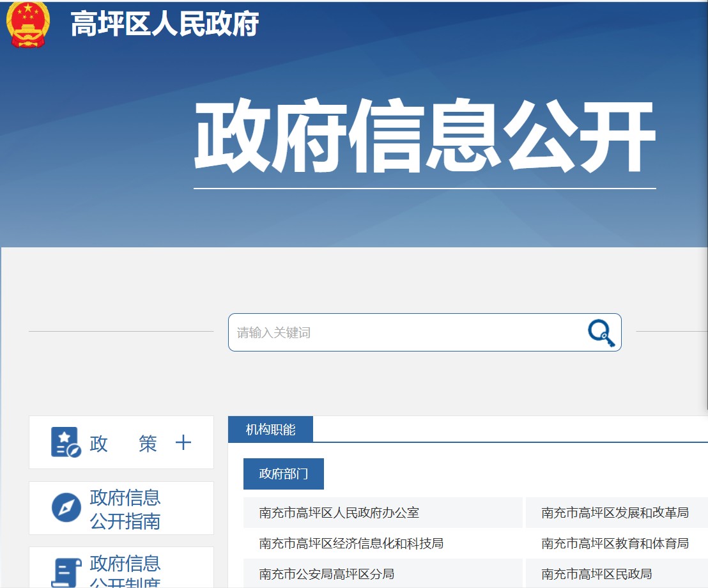Screen dimensions: 708x588
Task: Click the compass icon beside 政府信息公开指南
Action: click(x=65, y=508)
